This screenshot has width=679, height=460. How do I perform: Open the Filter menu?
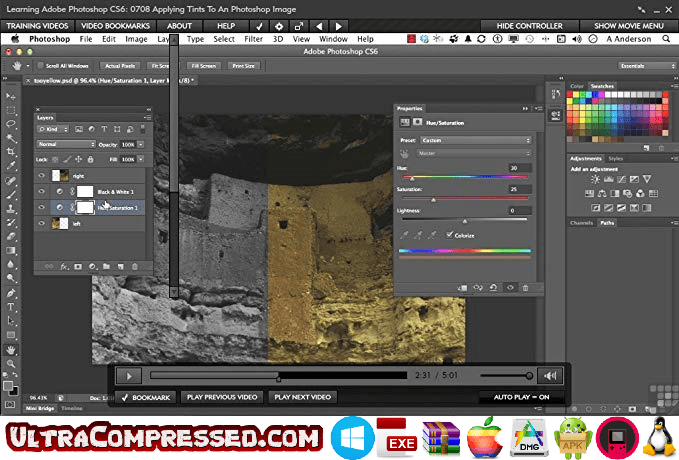[x=253, y=39]
